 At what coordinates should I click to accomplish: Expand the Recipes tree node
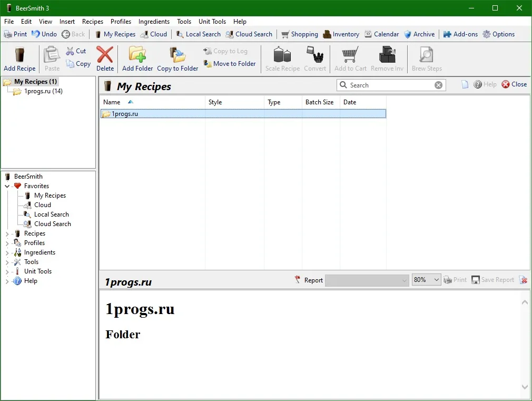7,233
